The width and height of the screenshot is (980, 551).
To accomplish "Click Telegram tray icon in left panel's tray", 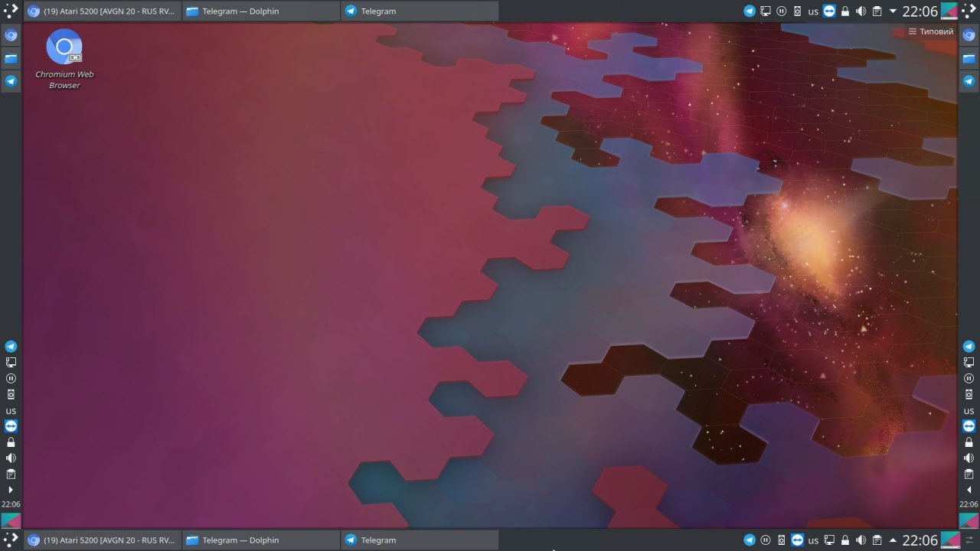I will 11,347.
